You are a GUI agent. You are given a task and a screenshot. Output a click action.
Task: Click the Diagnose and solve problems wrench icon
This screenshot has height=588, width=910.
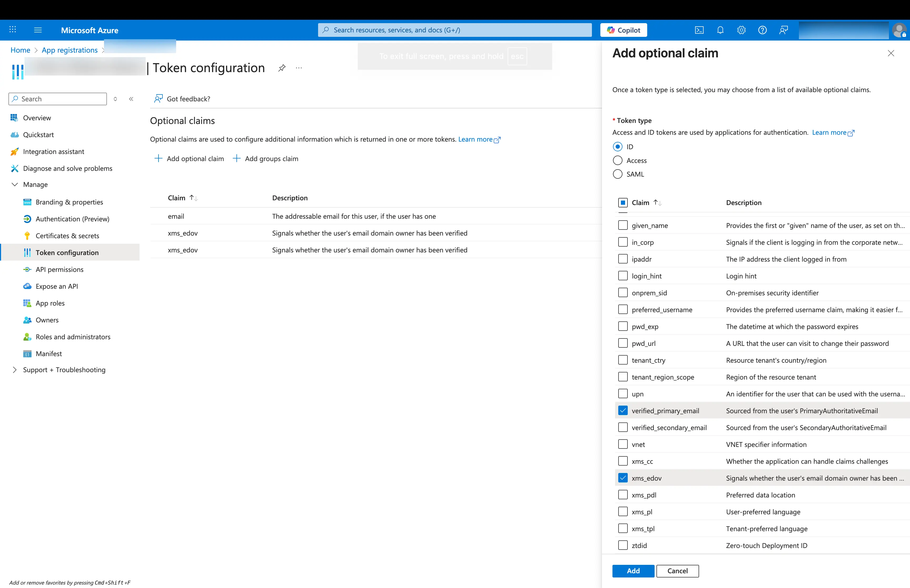[14, 168]
